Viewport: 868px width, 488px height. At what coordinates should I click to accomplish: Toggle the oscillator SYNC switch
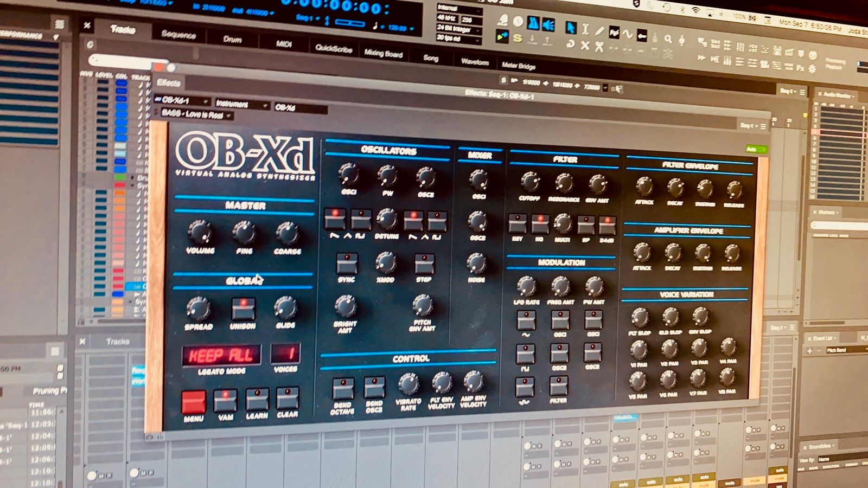point(346,264)
